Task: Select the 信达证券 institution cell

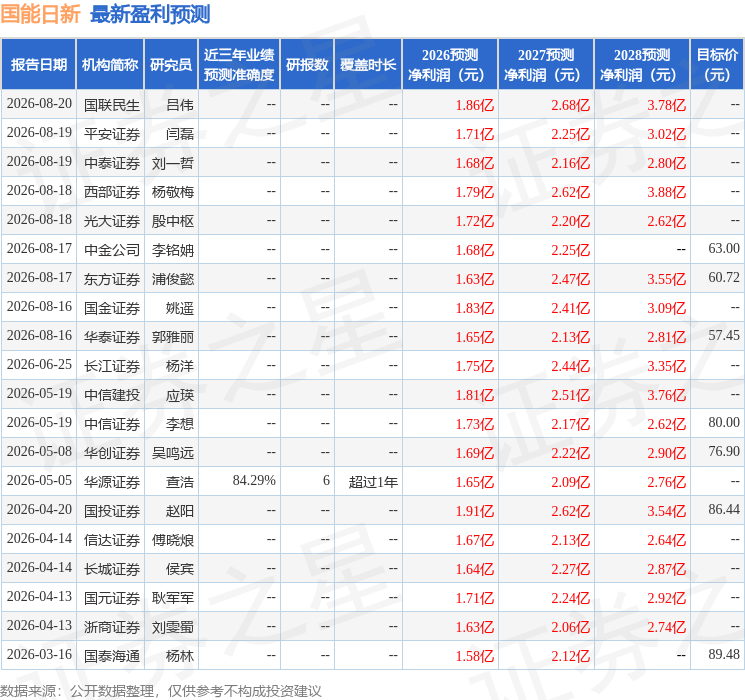Action: coord(112,540)
